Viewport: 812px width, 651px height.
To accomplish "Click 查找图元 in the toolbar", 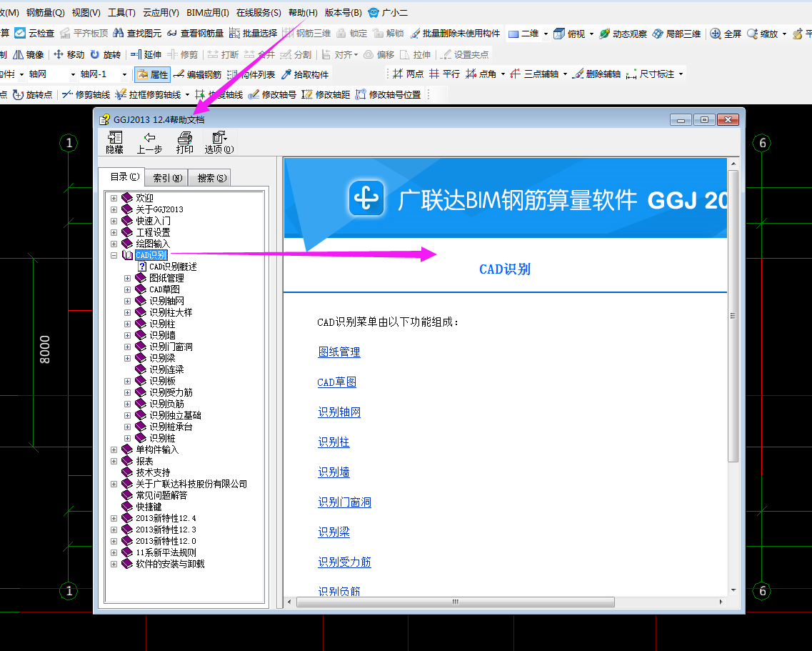I will 137,34.
